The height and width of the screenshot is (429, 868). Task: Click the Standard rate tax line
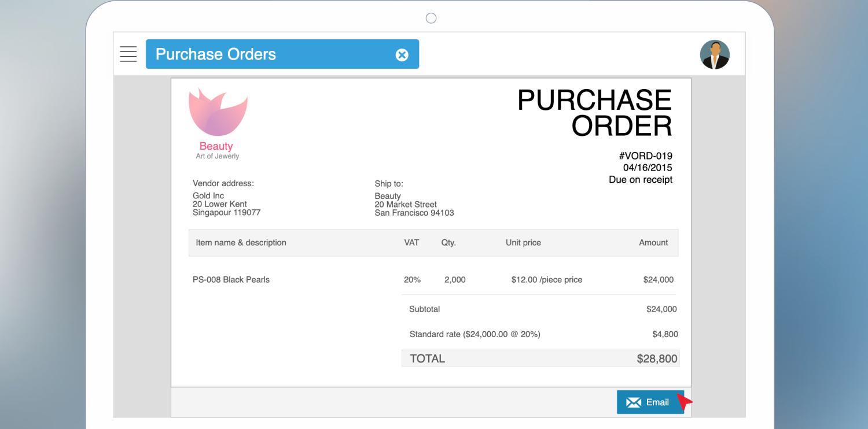pos(475,334)
